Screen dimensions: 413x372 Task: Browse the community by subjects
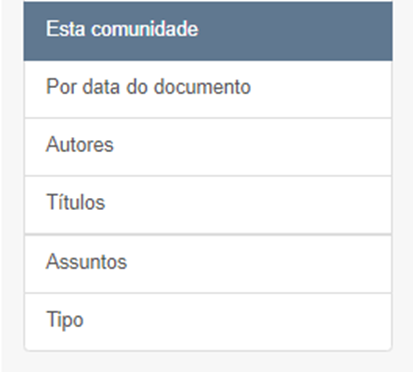(x=208, y=264)
